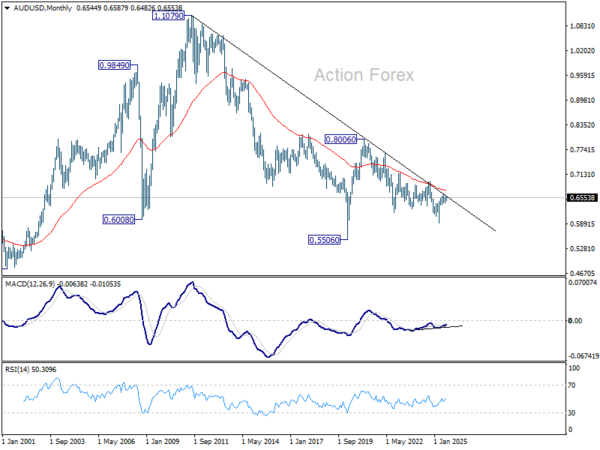
Task: Select the 0.60080 low price label
Action: pos(119,220)
